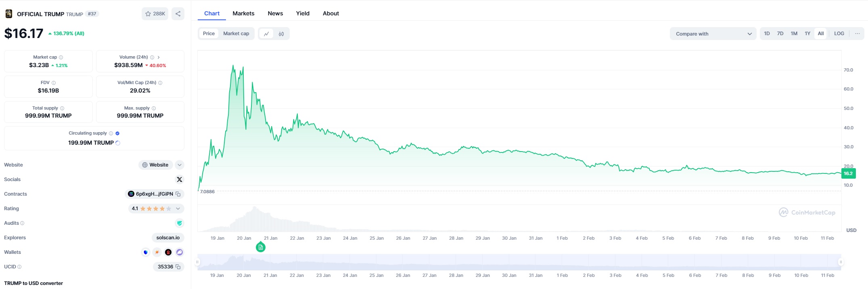Click the Max. supply info icon

point(154,108)
